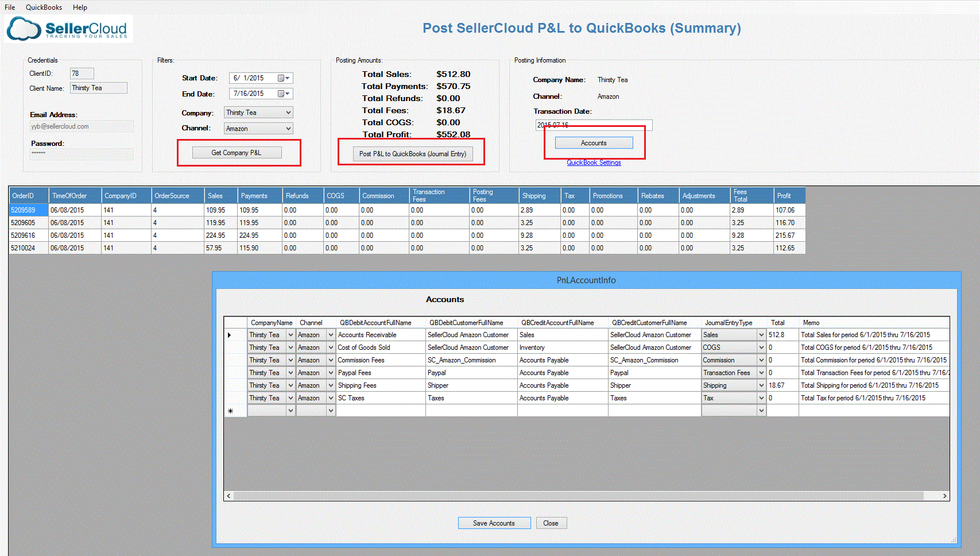This screenshot has height=556, width=980.
Task: Open the Start Date calendar picker
Action: 284,78
